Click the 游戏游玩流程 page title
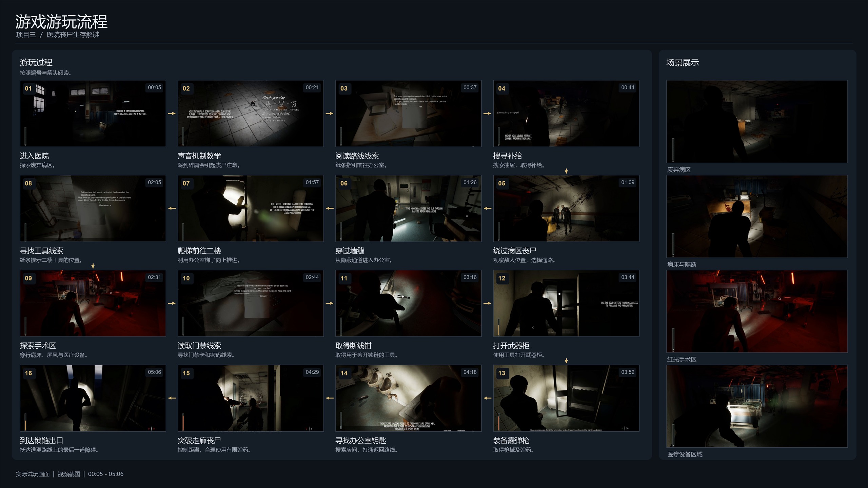868x488 pixels. pyautogui.click(x=61, y=22)
